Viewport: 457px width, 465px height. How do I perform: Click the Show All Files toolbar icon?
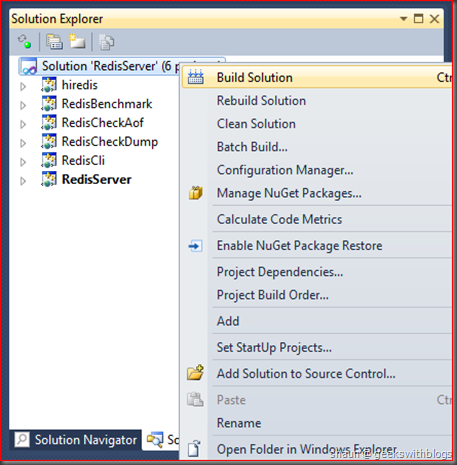coord(54,42)
